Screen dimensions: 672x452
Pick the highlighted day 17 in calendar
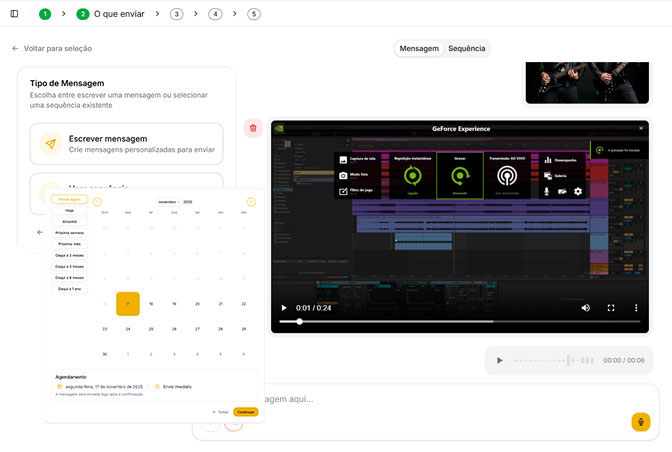[x=128, y=304]
